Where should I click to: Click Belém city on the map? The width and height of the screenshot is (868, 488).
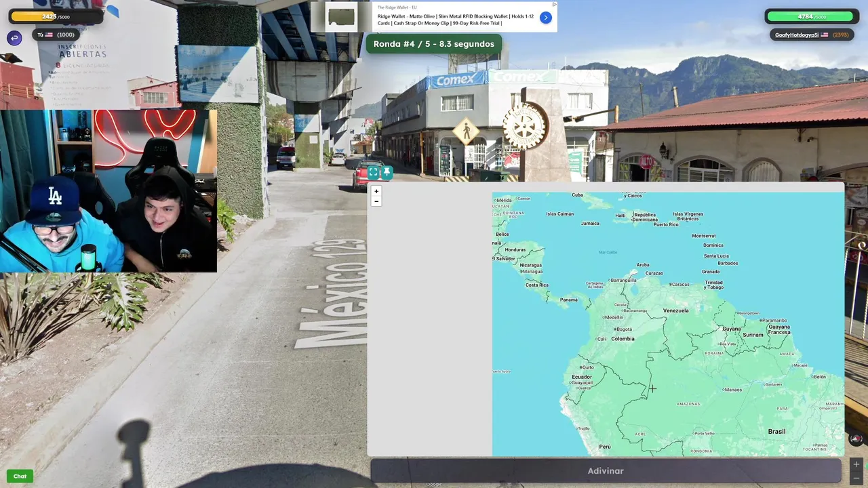819,377
